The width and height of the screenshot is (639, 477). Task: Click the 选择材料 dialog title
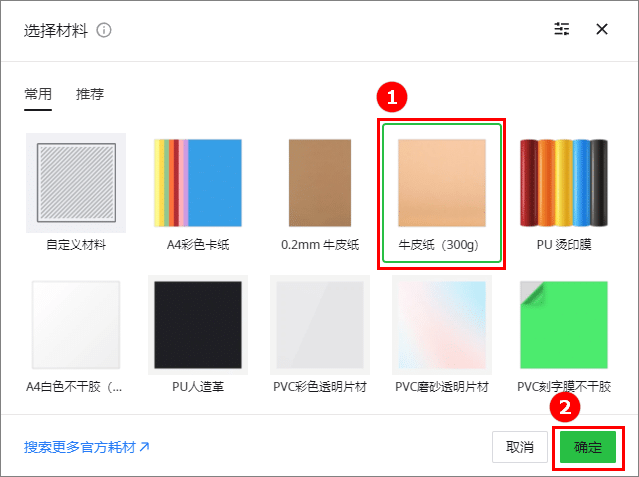pos(56,31)
